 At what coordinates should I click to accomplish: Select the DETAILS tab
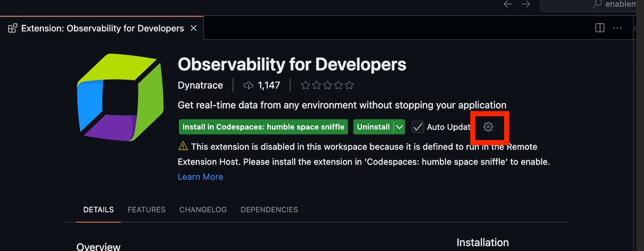[98, 209]
